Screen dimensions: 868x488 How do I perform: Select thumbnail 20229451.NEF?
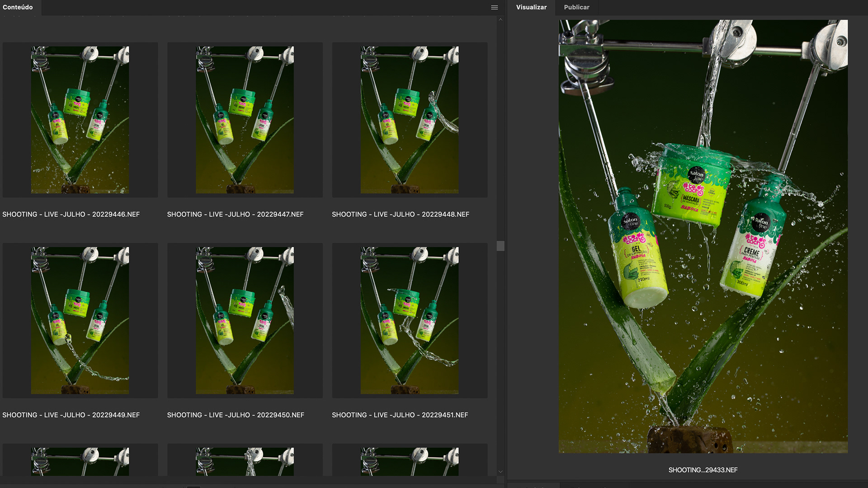coord(410,320)
